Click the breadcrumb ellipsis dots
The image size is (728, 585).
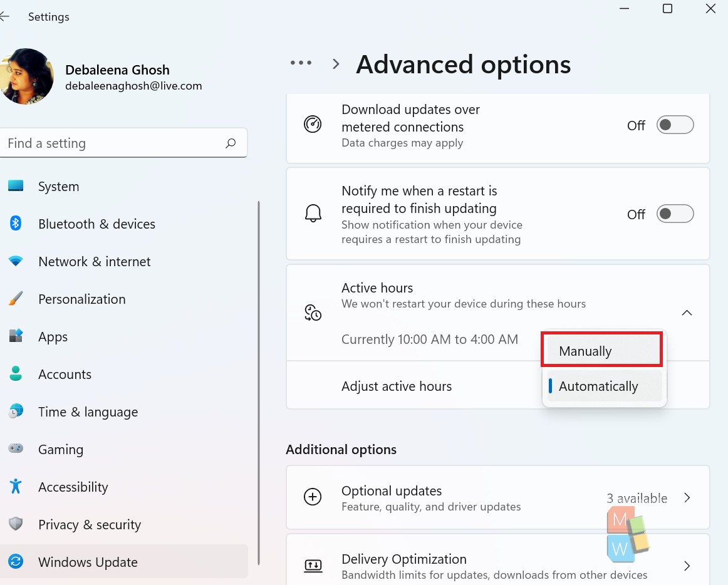click(301, 63)
